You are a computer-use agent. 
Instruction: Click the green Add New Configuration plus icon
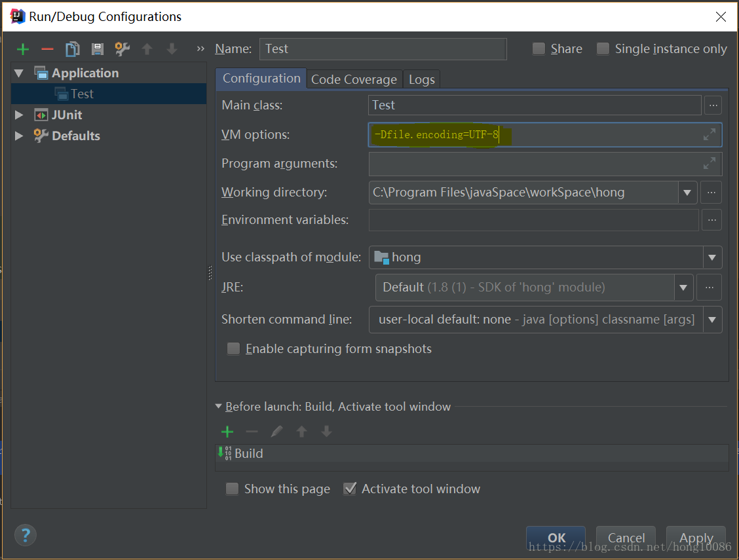[x=23, y=49]
